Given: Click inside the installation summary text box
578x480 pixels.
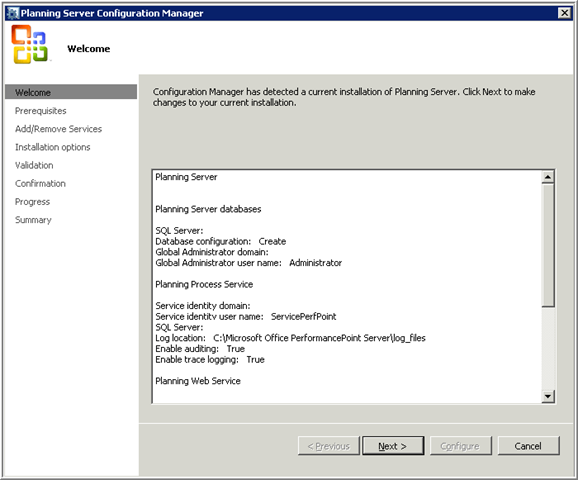Looking at the screenshot, I should pos(347,286).
